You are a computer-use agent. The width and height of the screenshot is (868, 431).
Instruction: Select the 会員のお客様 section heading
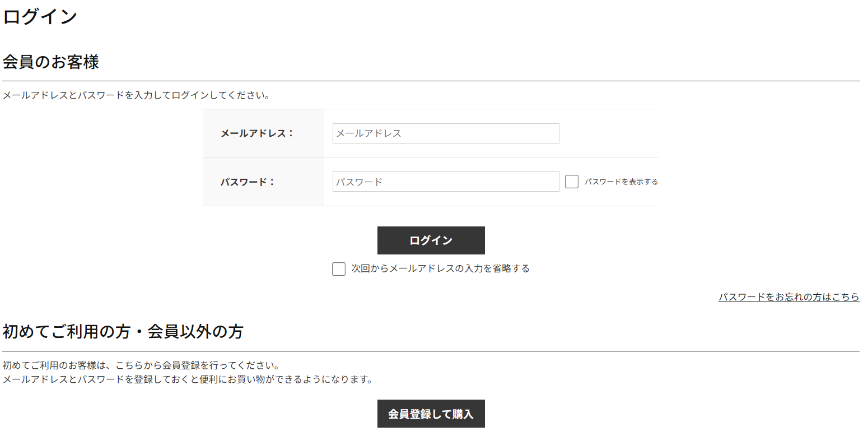tap(51, 62)
